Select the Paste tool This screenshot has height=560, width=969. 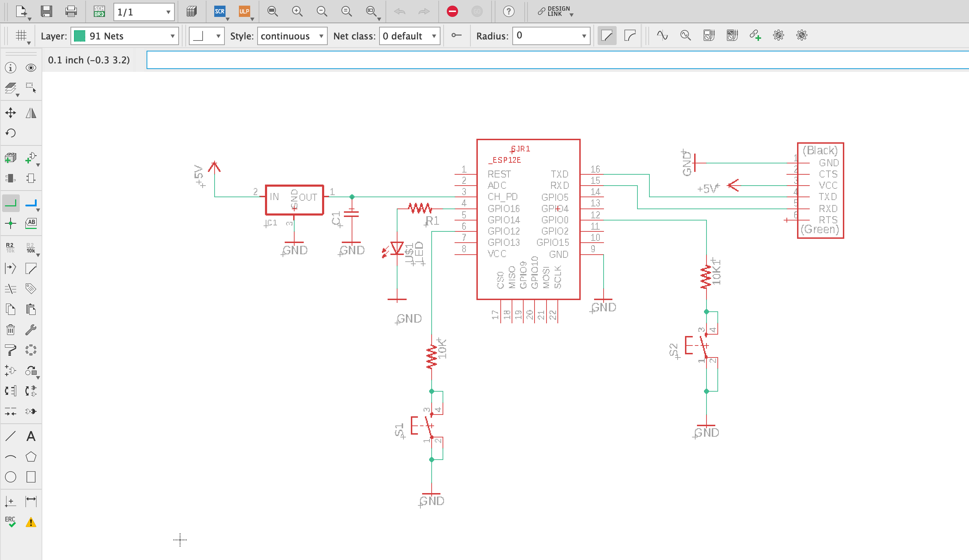coord(31,309)
